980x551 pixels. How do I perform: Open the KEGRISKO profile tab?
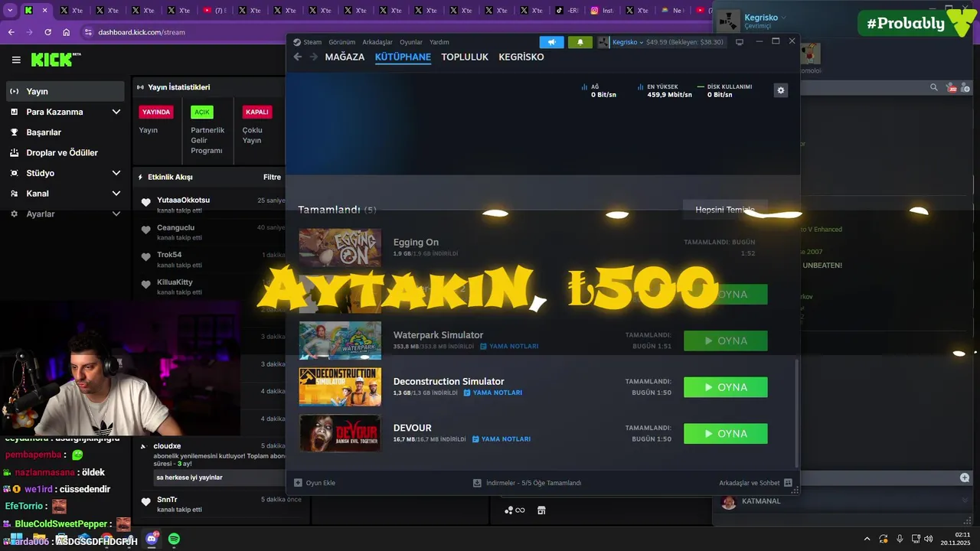pos(521,57)
